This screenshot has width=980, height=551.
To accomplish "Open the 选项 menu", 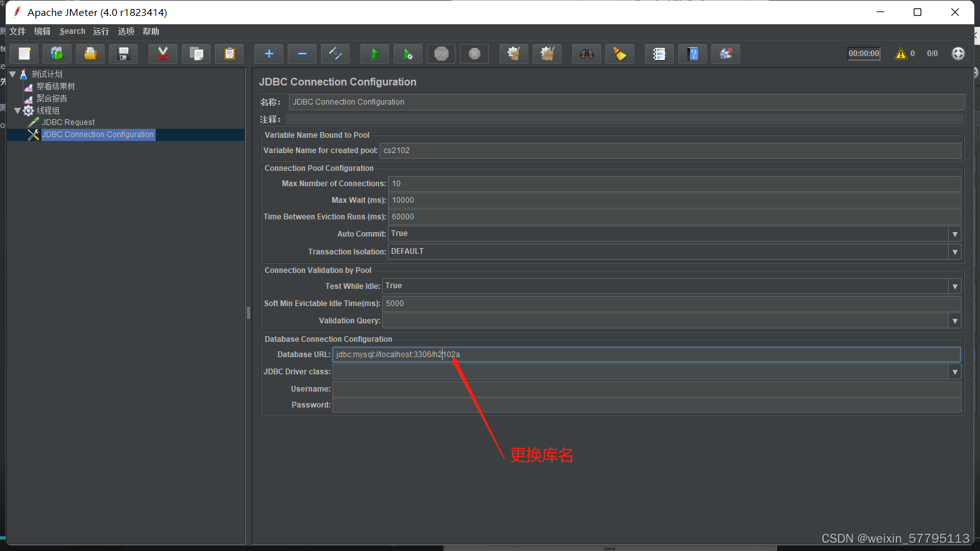I will tap(126, 31).
